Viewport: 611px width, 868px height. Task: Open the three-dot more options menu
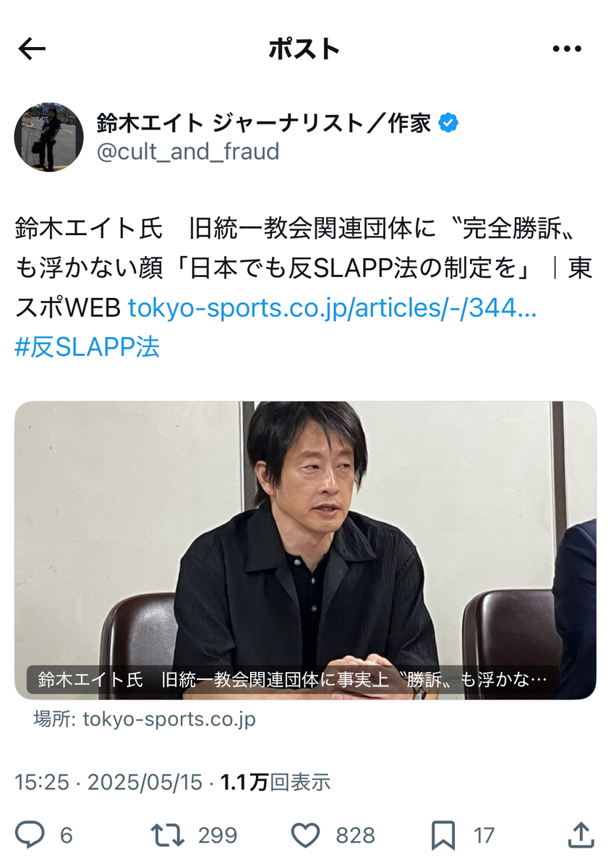click(566, 49)
